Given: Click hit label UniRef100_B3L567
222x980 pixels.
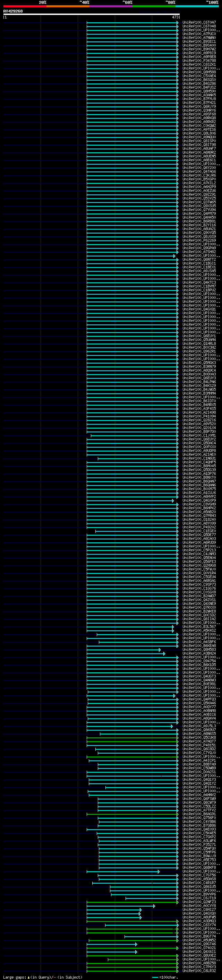Looking at the screenshot, I should click(199, 626).
